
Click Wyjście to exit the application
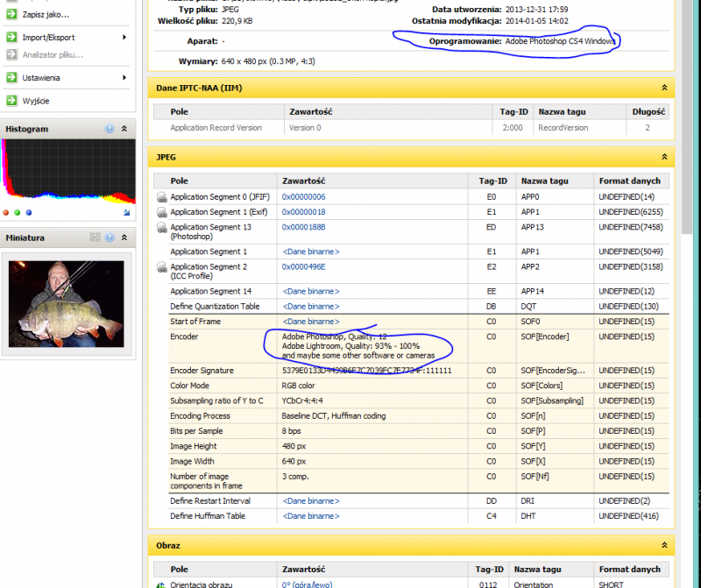pyautogui.click(x=35, y=101)
